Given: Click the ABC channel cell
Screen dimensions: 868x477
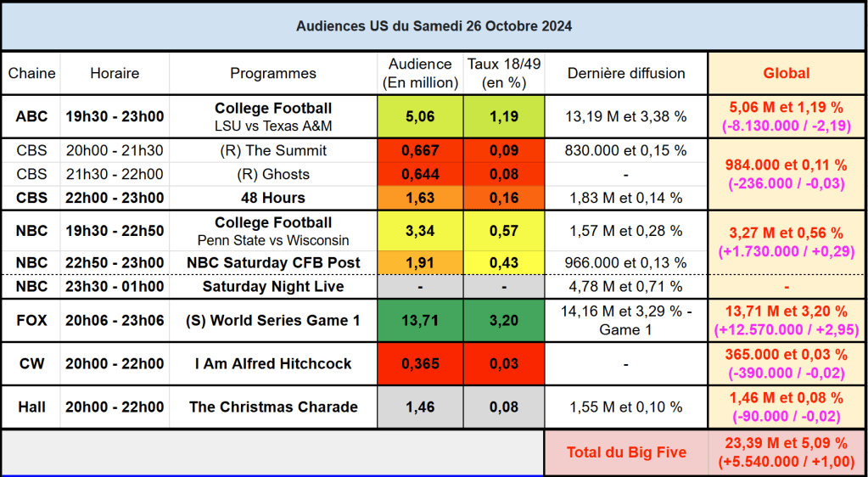Looking at the screenshot, I should (x=31, y=116).
